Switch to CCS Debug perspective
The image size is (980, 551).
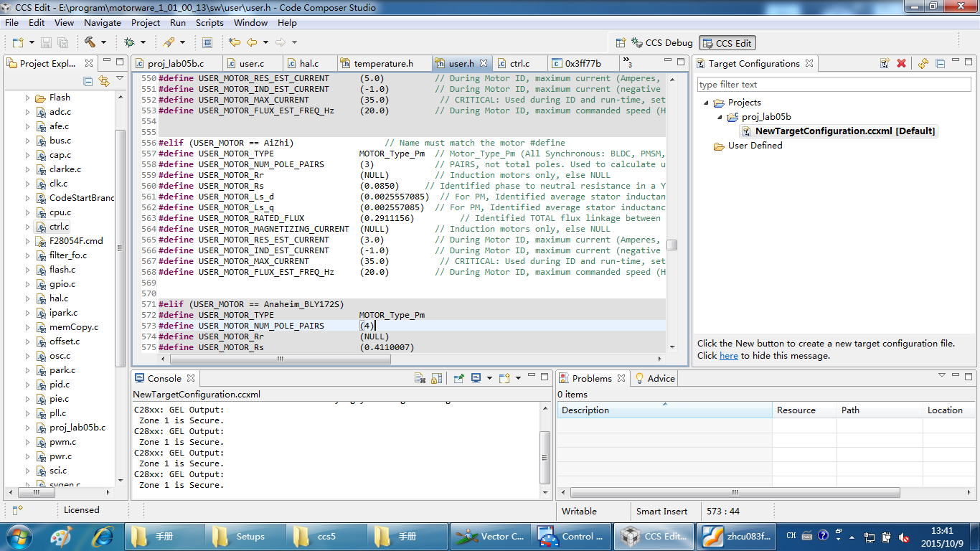(x=661, y=42)
